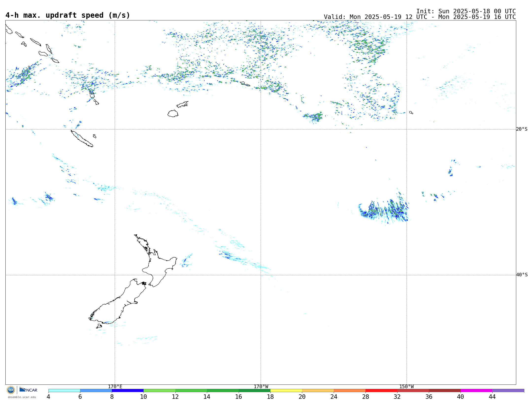Image resolution: width=532 pixels, height=400 pixels.
Task: Click the colorbar tick label 36
Action: (x=429, y=397)
